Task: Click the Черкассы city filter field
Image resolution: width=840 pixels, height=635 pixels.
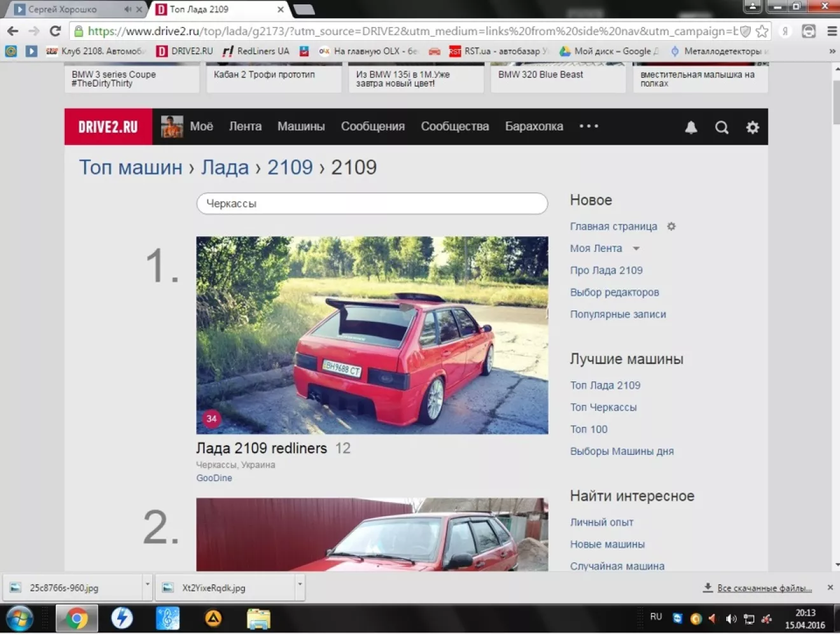Action: [372, 204]
